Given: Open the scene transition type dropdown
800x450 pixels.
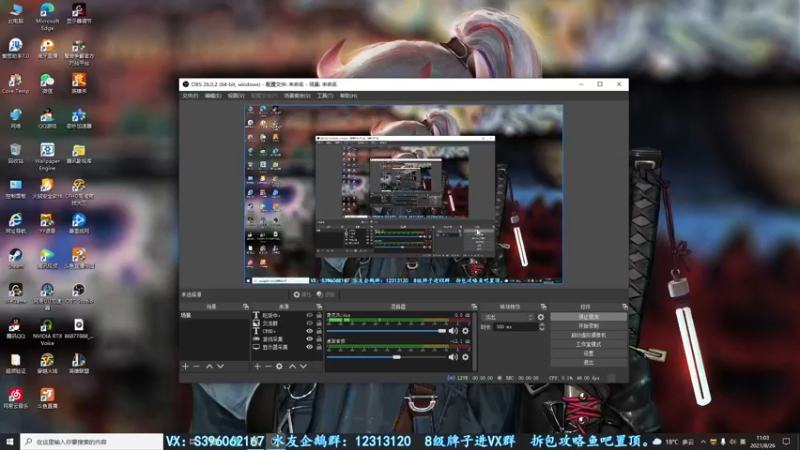Looking at the screenshot, I should click(x=508, y=317).
